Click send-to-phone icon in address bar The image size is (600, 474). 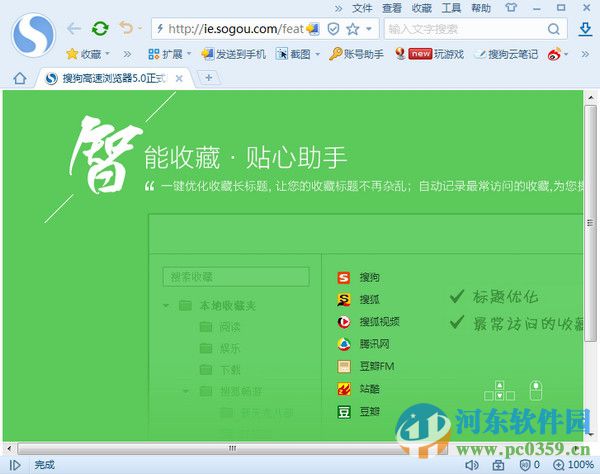click(312, 29)
